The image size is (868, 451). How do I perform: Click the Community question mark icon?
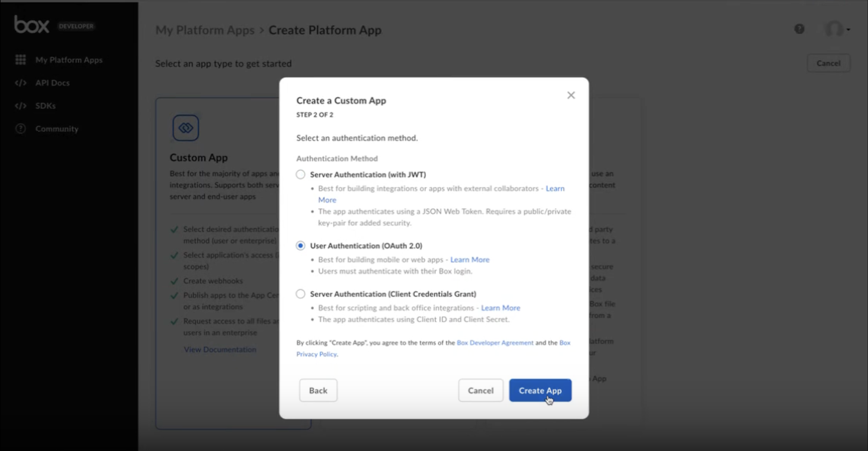21,129
